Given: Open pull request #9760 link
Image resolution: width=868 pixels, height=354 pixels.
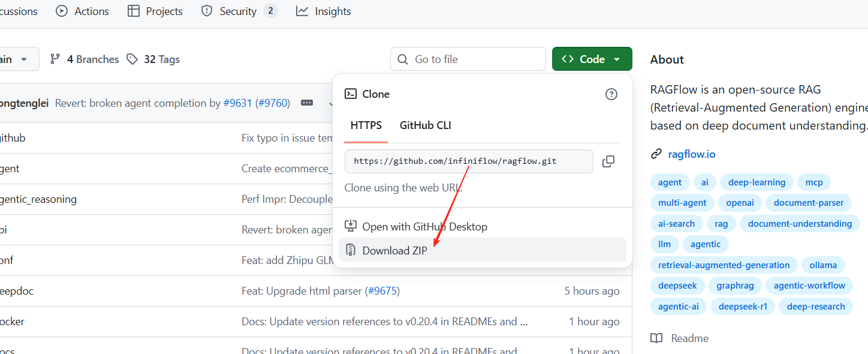Looking at the screenshot, I should coord(273,103).
